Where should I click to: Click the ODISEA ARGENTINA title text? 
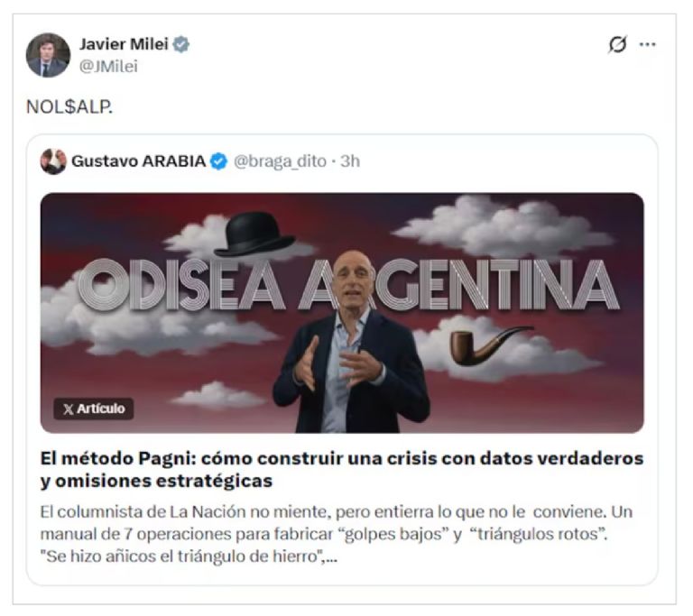coord(348,284)
